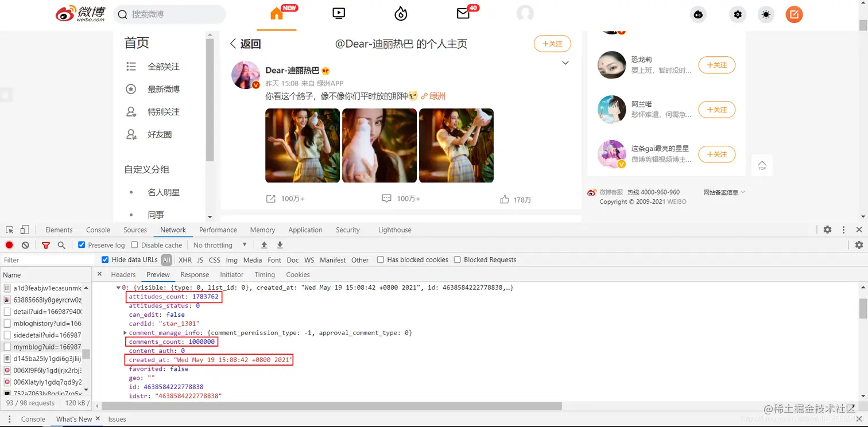Clear the network log icon
The height and width of the screenshot is (427, 868).
click(x=25, y=245)
